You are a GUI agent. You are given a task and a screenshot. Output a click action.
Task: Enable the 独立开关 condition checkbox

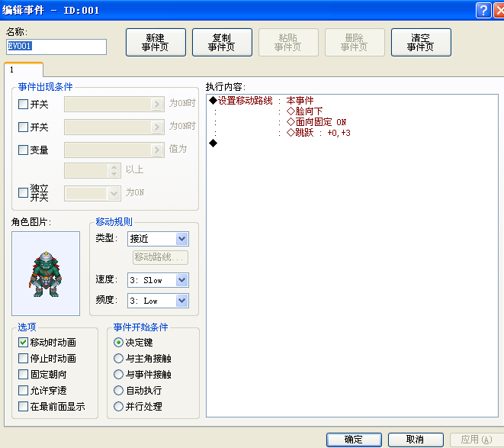point(23,193)
